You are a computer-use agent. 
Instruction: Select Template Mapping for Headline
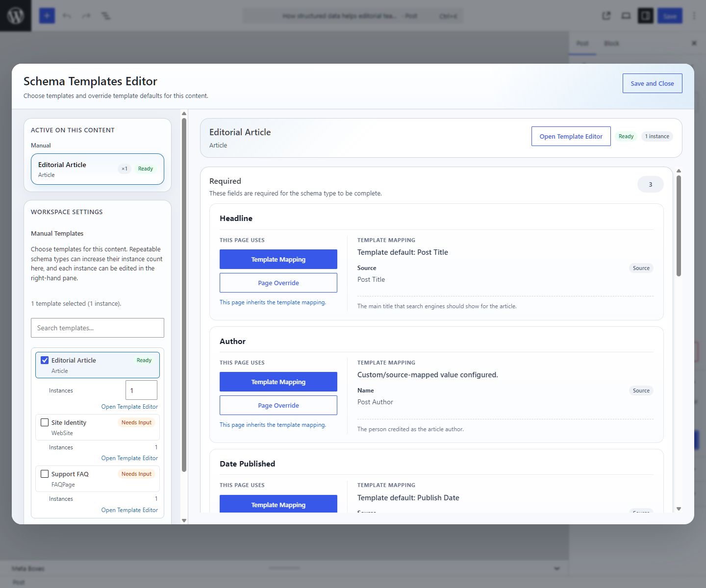(278, 259)
